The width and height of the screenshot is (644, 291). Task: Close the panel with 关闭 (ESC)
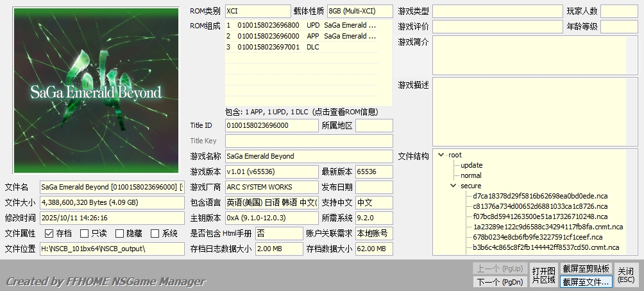click(625, 275)
